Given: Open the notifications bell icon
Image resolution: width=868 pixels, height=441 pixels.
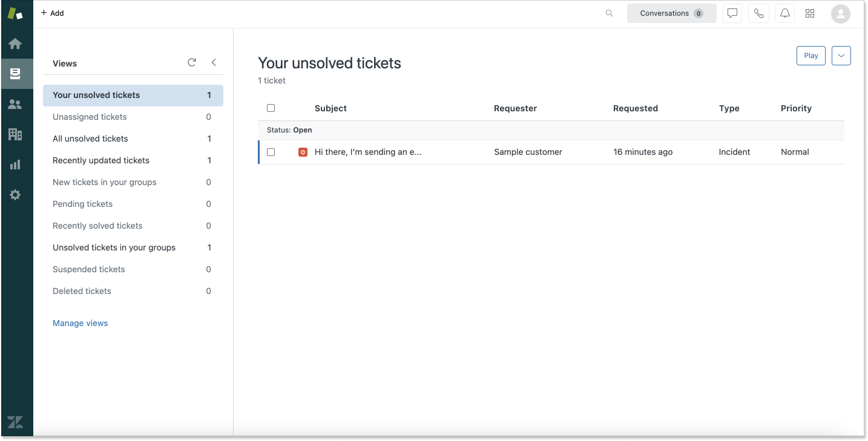Looking at the screenshot, I should (x=784, y=13).
